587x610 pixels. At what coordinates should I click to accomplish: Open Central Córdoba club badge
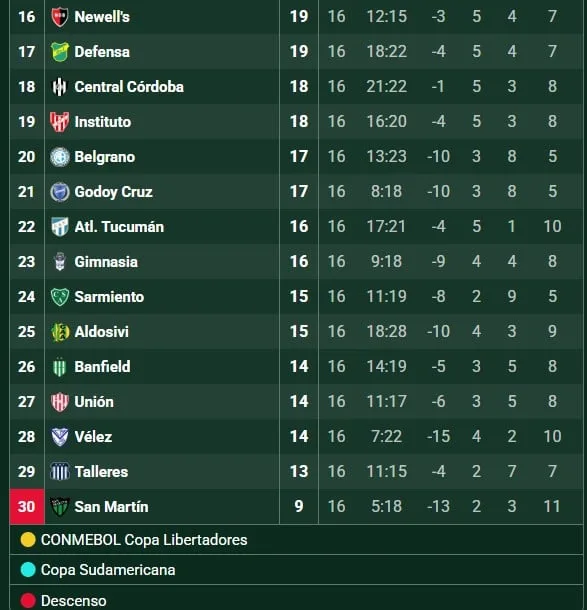tap(60, 87)
